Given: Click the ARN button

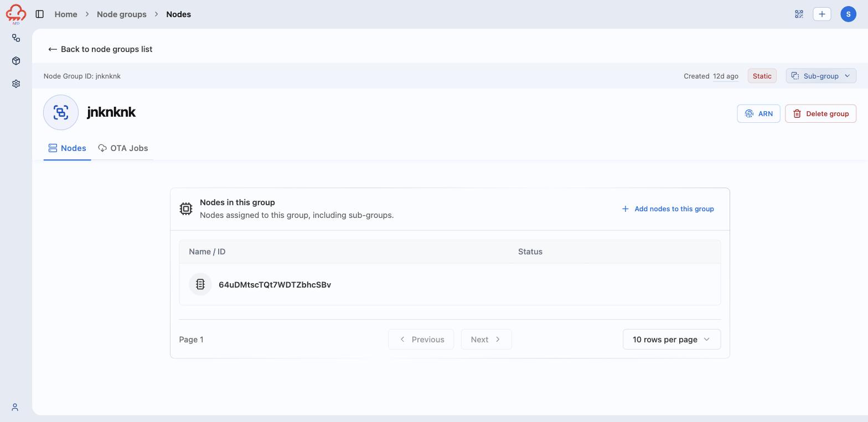Looking at the screenshot, I should click(x=758, y=113).
